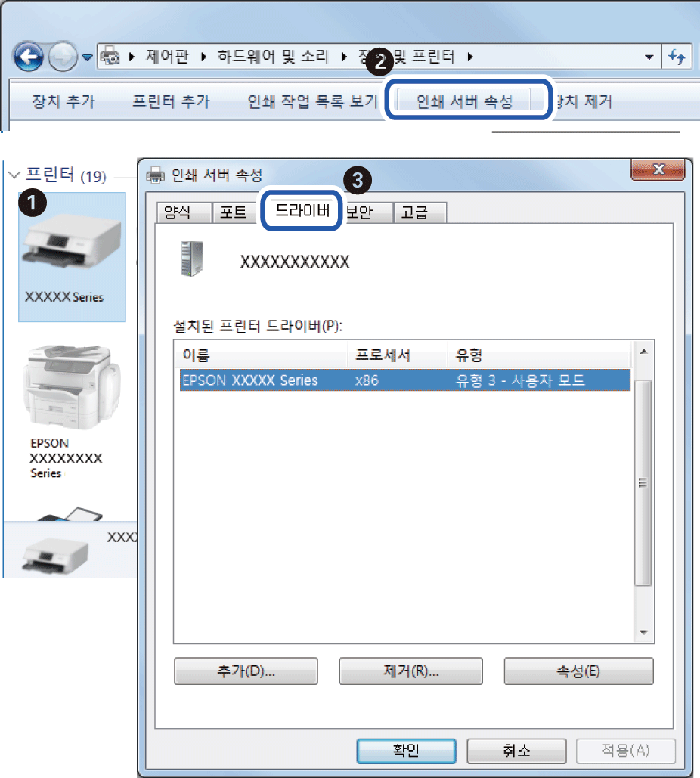
Task: Open the address bar history dropdown arrow
Action: [x=649, y=57]
